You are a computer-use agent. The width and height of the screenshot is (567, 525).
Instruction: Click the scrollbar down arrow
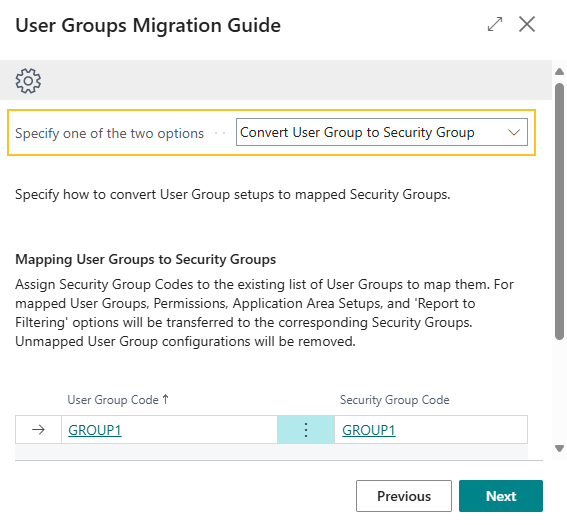click(559, 448)
